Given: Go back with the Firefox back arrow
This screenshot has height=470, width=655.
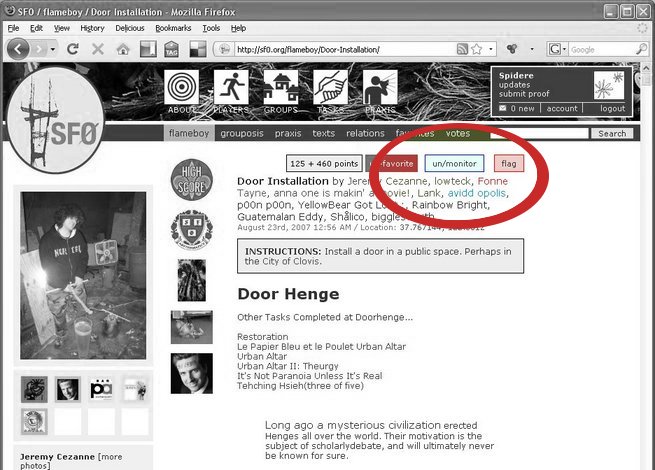Looking at the screenshot, I should (18, 49).
